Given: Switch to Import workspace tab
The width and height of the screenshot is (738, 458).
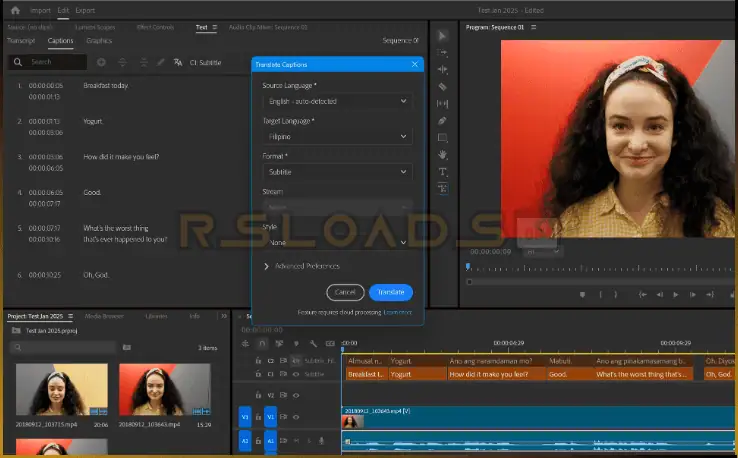Looking at the screenshot, I should tap(40, 10).
